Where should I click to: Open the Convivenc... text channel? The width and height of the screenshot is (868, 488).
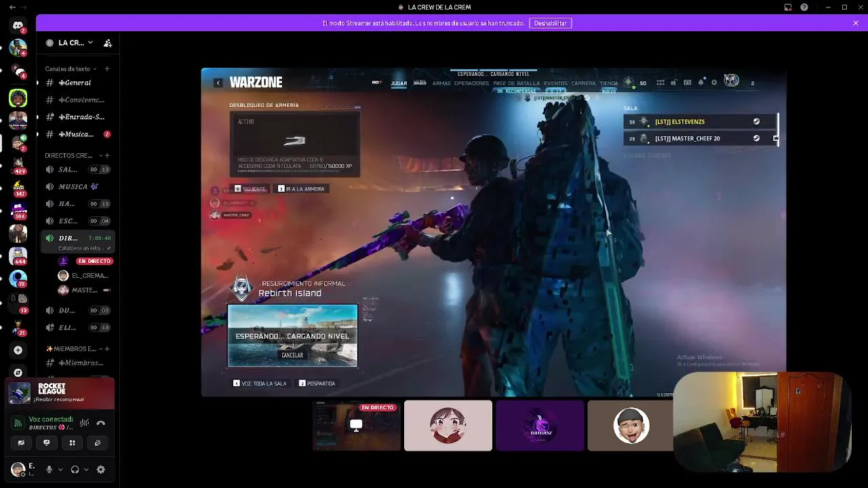(x=77, y=100)
